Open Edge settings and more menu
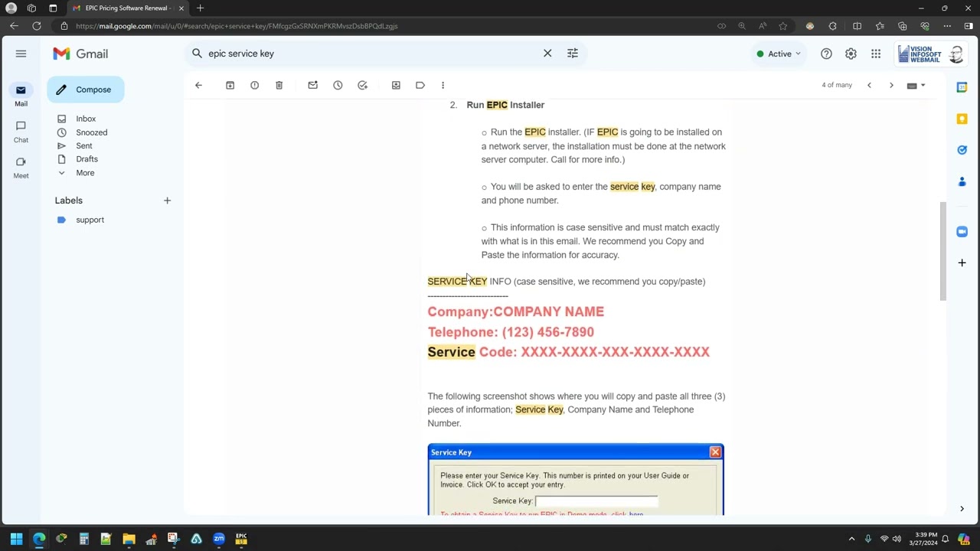The height and width of the screenshot is (551, 980). (947, 26)
